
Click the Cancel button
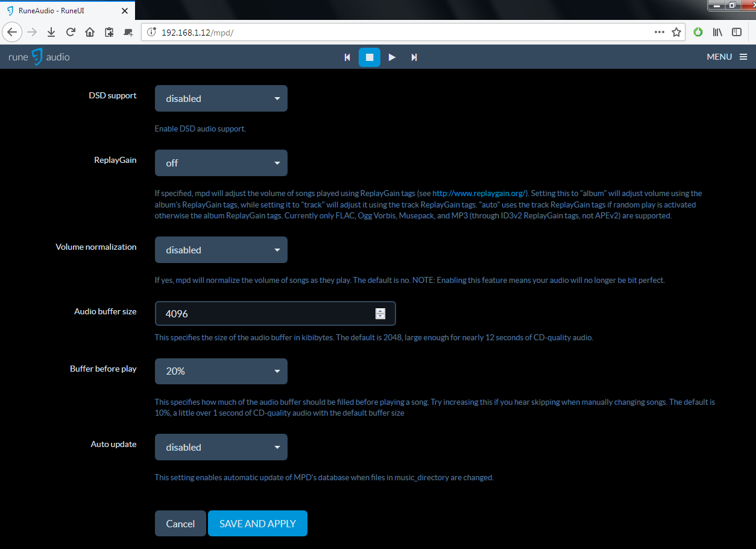[180, 524]
